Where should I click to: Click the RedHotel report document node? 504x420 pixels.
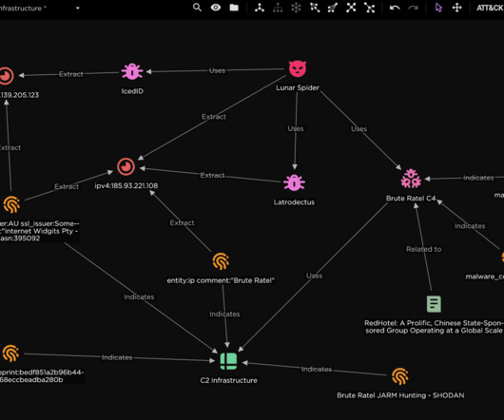tap(434, 304)
